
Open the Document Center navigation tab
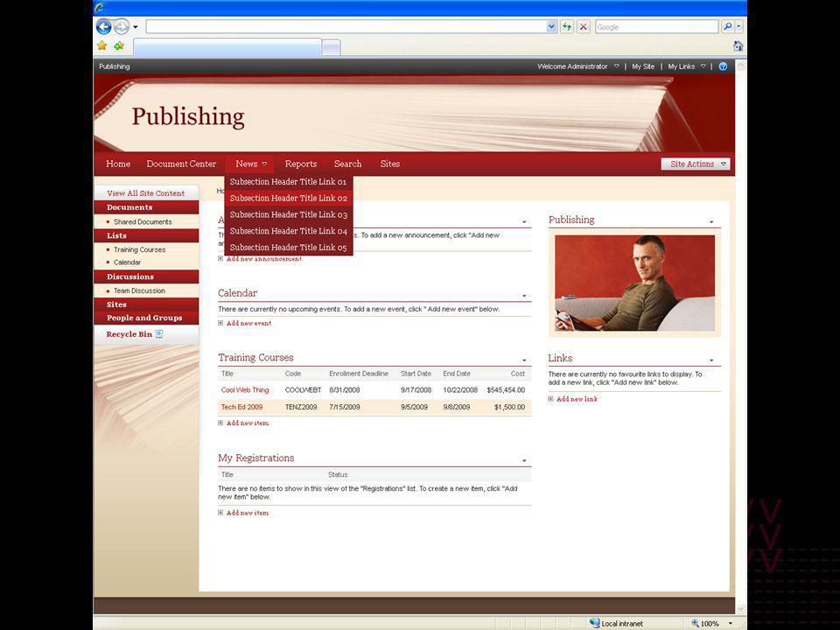point(181,164)
